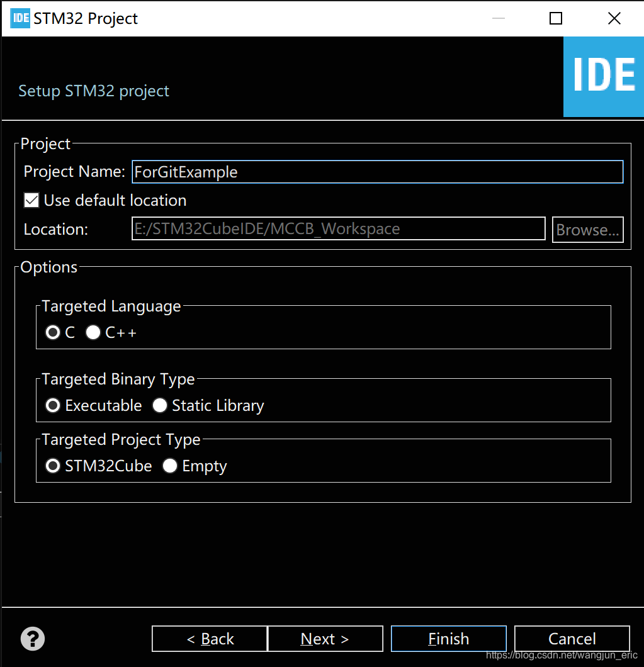Open Browse for project location
The image size is (644, 667).
tap(587, 230)
